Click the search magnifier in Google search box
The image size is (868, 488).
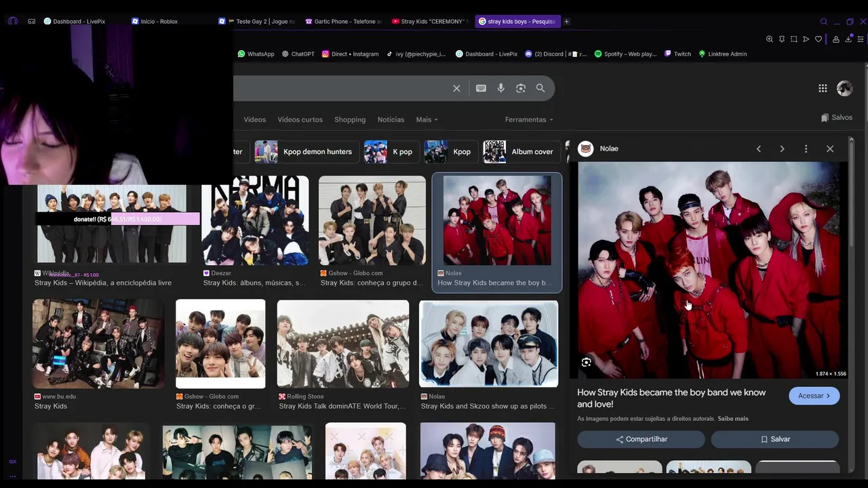click(x=540, y=88)
